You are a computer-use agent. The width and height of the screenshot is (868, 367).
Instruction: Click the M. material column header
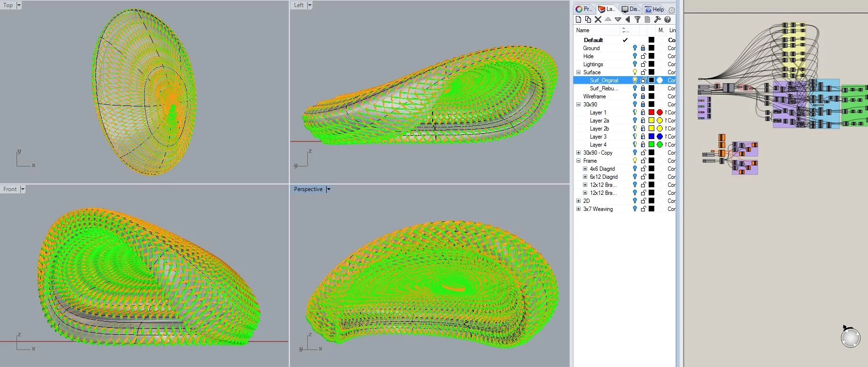tap(661, 30)
